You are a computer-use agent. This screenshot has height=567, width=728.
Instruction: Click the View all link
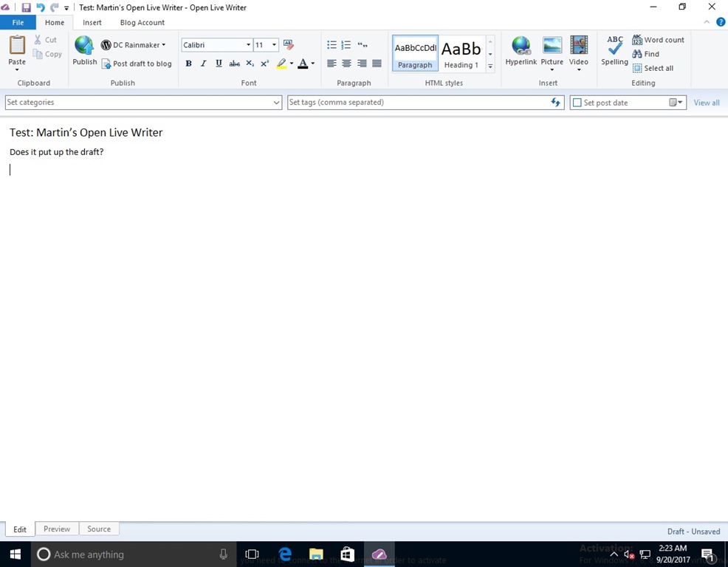tap(707, 103)
